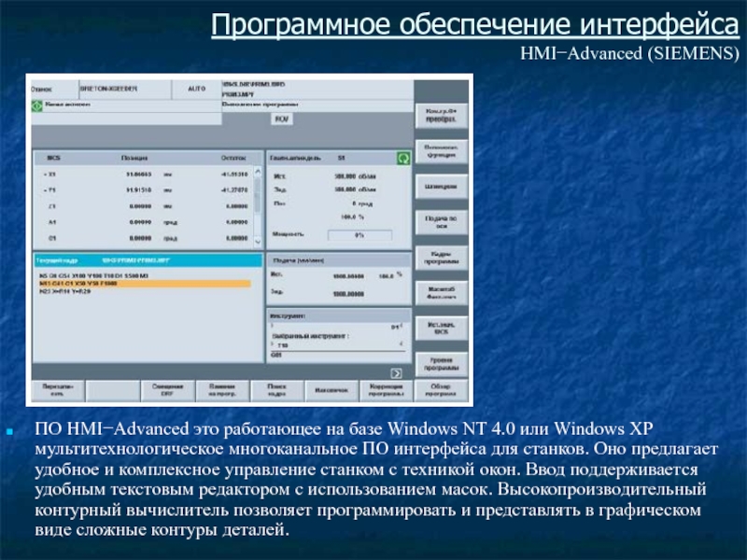Click the green spindle rotation icon
This screenshot has height=560, width=747.
403,158
